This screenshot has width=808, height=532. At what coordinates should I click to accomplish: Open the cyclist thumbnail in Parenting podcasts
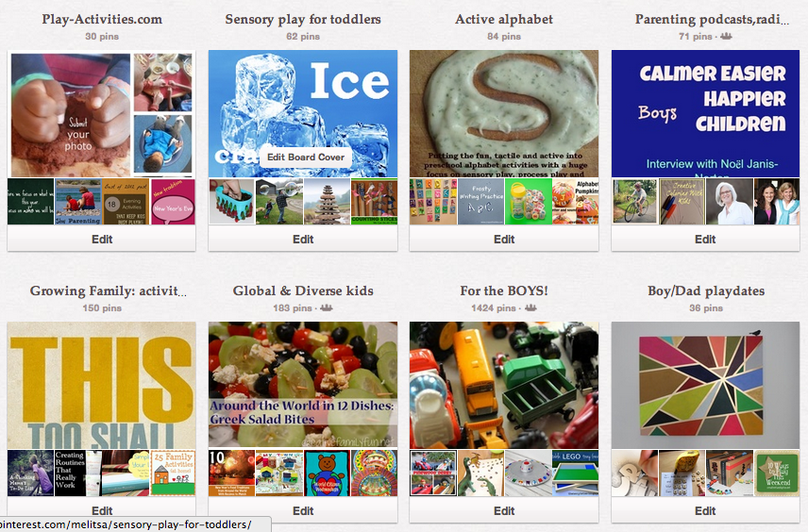click(x=634, y=201)
